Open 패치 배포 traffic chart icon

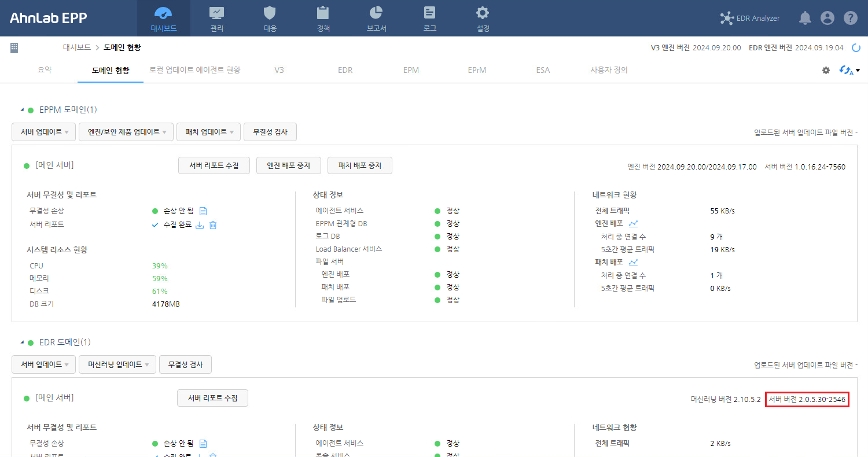coord(633,262)
